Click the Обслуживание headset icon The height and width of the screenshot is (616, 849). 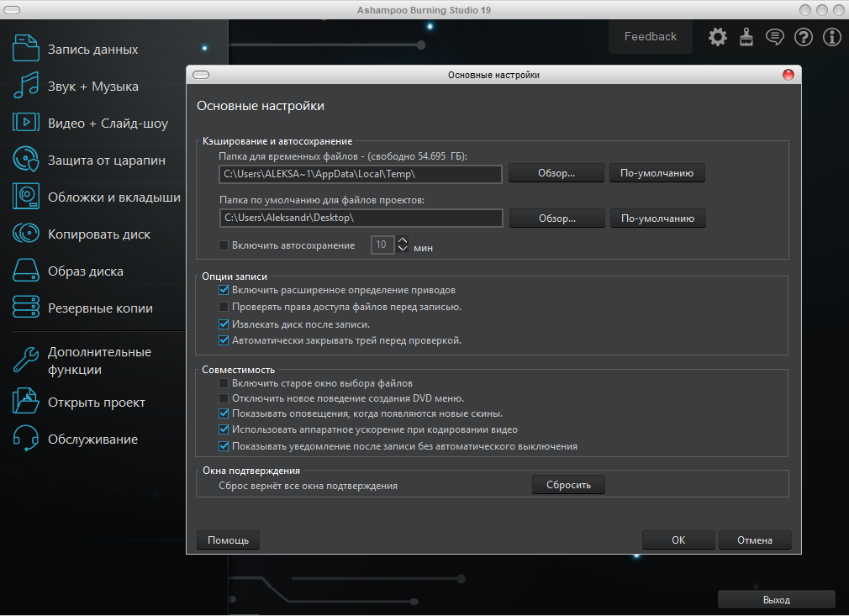[x=25, y=438]
